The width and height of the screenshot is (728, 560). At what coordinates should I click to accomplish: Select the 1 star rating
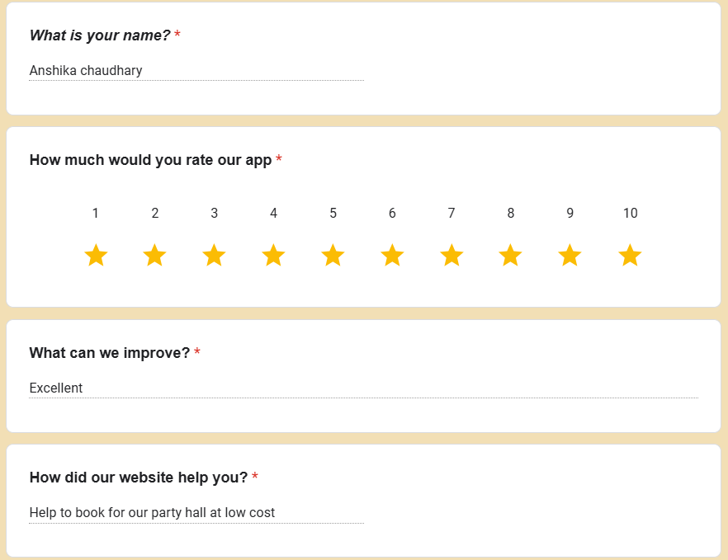[96, 256]
